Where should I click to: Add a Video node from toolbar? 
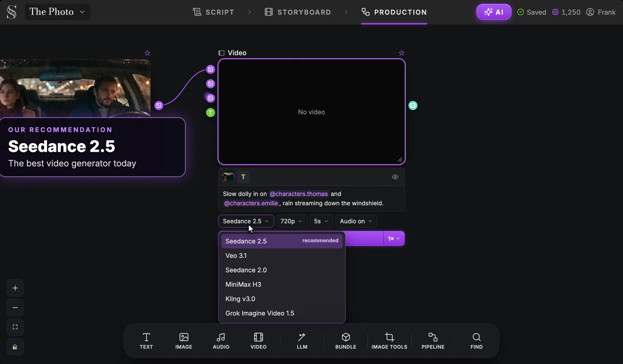259,341
